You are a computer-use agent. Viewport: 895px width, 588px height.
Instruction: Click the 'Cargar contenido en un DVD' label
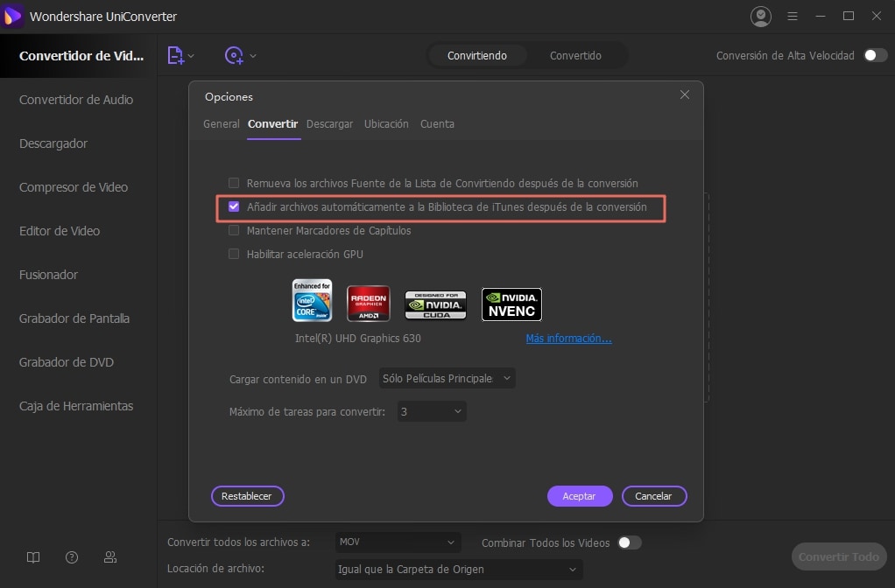[x=298, y=379]
